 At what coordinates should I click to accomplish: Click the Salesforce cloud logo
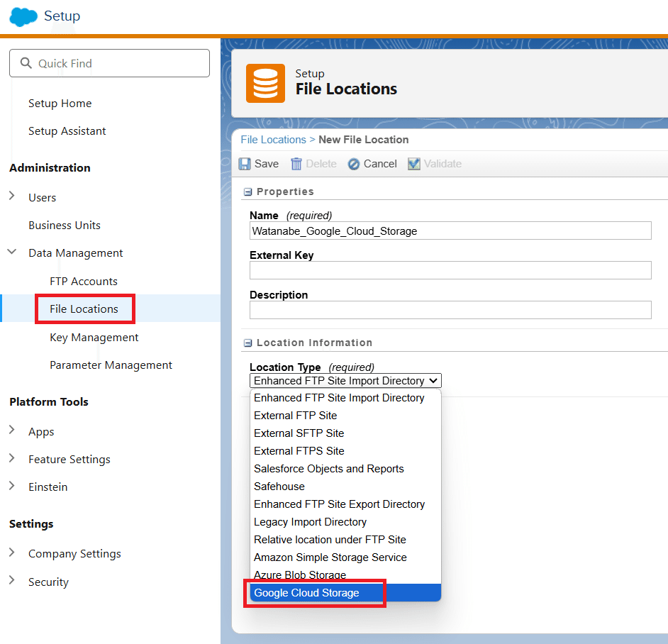pos(23,16)
